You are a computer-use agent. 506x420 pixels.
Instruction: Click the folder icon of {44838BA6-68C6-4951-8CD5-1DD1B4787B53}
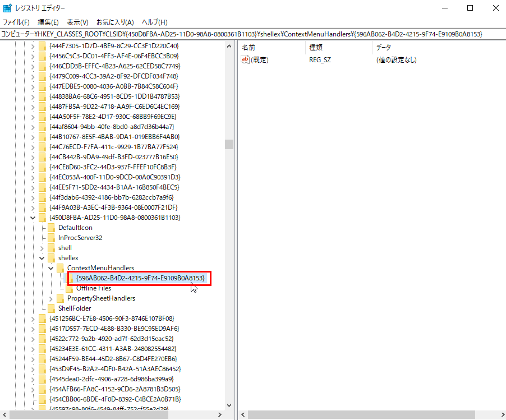pyautogui.click(x=42, y=96)
